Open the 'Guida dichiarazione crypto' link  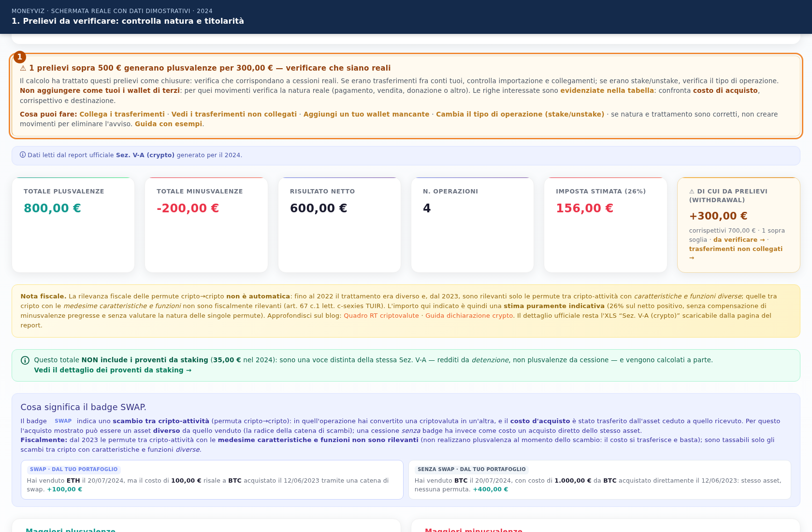coord(469,315)
